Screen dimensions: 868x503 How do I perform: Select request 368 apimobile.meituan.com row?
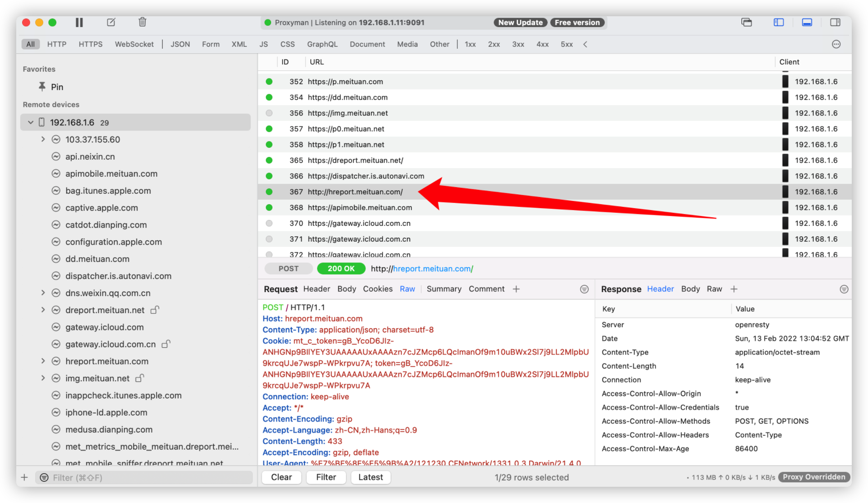pos(554,207)
